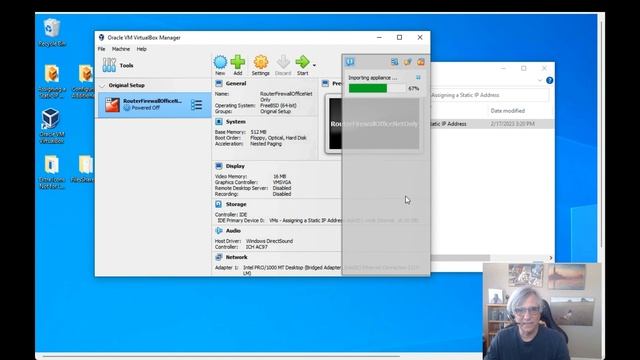Click the Explorer window help question icon
640x360 pixels.
click(x=549, y=80)
